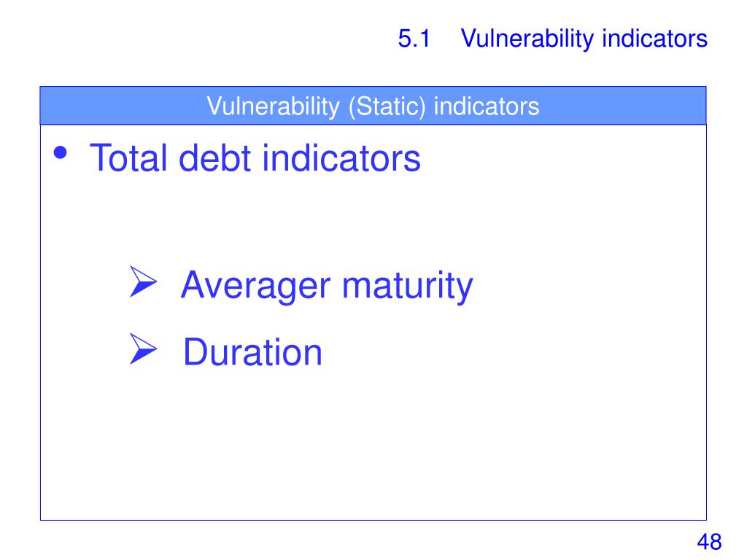Click indicators in the top-right heading

click(x=655, y=39)
